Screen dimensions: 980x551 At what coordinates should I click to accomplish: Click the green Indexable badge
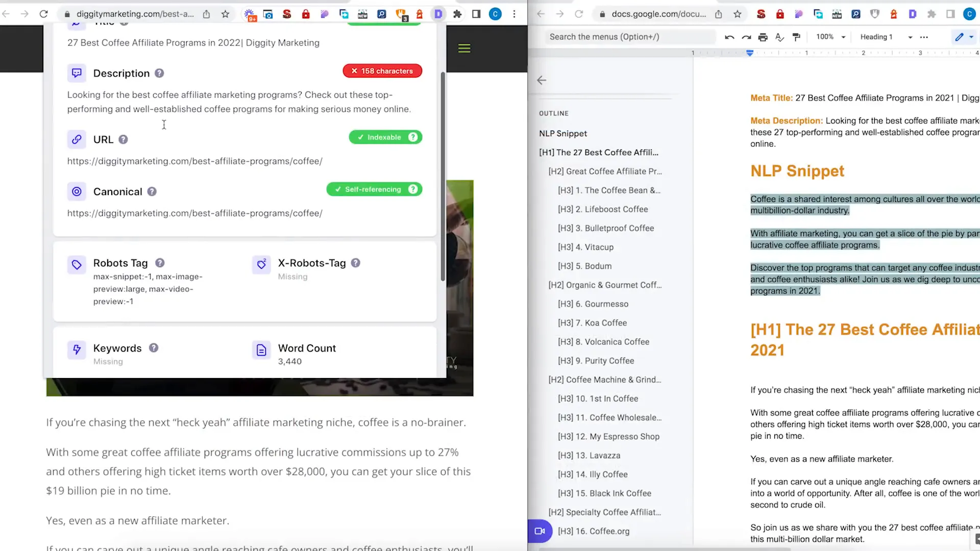385,137
